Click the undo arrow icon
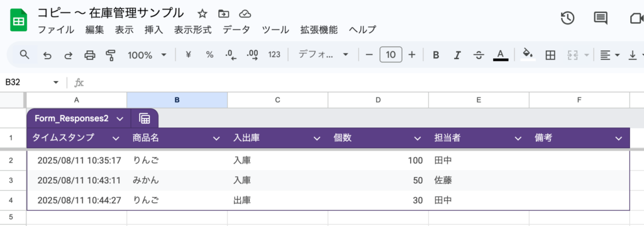Image resolution: width=644 pixels, height=226 pixels. click(x=47, y=55)
